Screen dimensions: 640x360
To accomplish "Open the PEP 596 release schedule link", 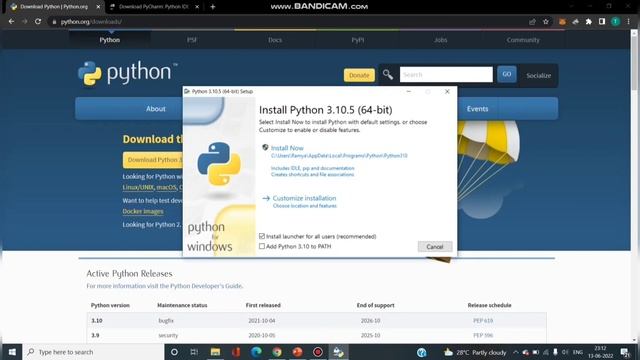I will [x=483, y=336].
